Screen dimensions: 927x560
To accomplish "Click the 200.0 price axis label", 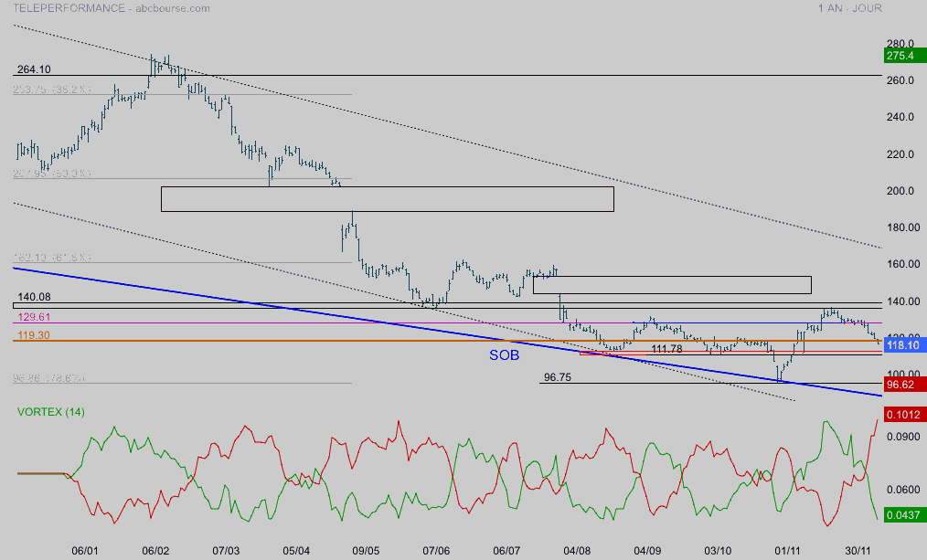I will coord(900,191).
